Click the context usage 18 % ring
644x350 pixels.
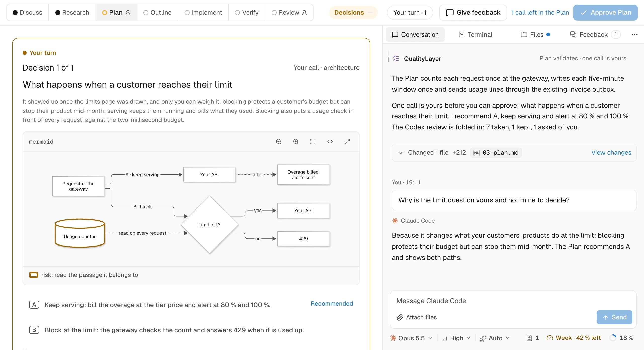point(613,338)
